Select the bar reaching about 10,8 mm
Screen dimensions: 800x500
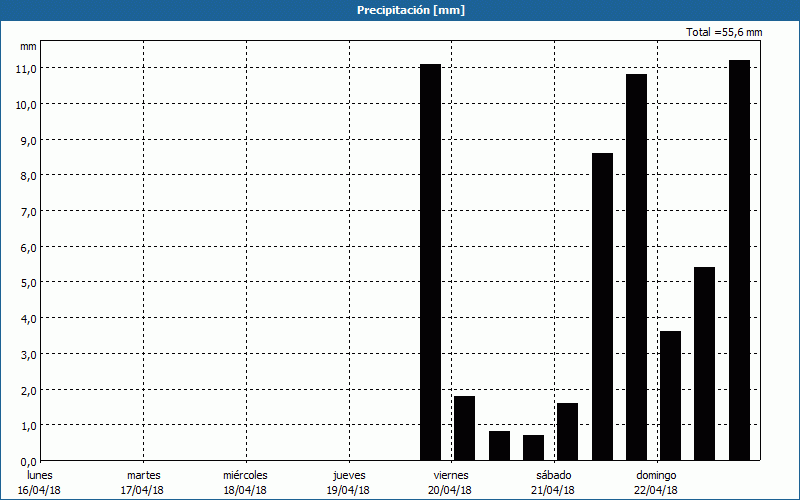[636, 267]
